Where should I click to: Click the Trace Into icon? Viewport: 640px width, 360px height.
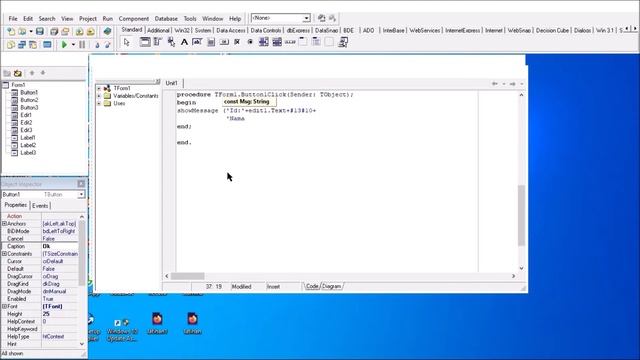pos(97,44)
